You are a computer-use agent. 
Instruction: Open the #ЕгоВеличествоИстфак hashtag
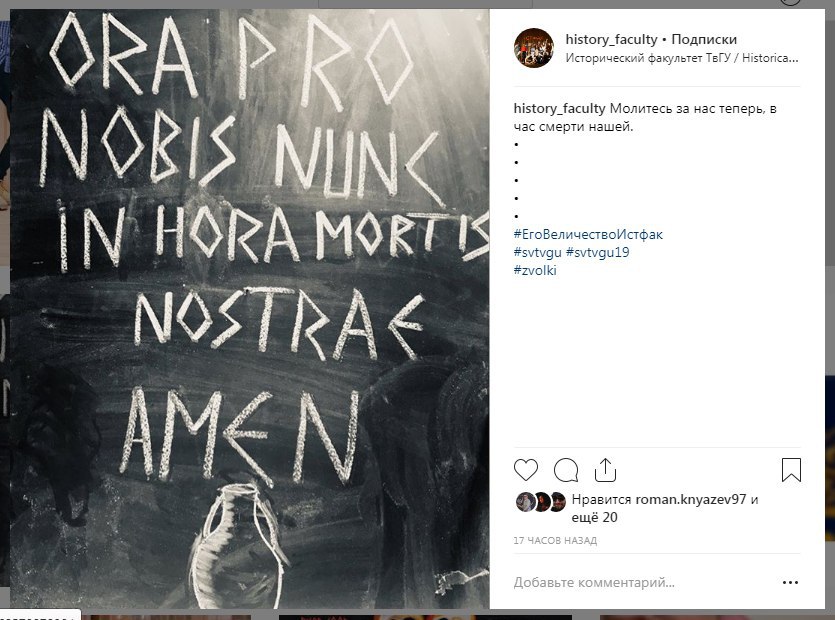pyautogui.click(x=588, y=234)
